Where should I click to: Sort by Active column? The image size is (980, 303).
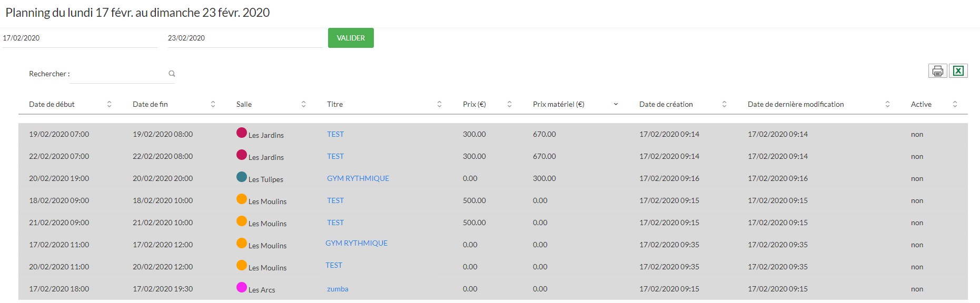[x=955, y=104]
